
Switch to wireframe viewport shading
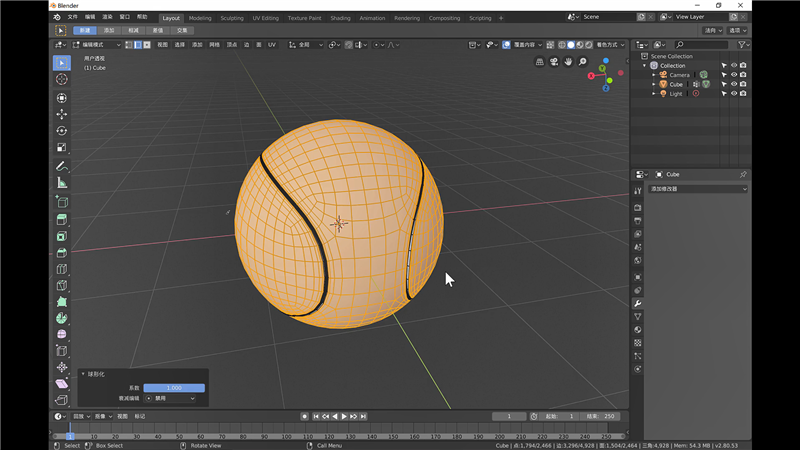562,45
